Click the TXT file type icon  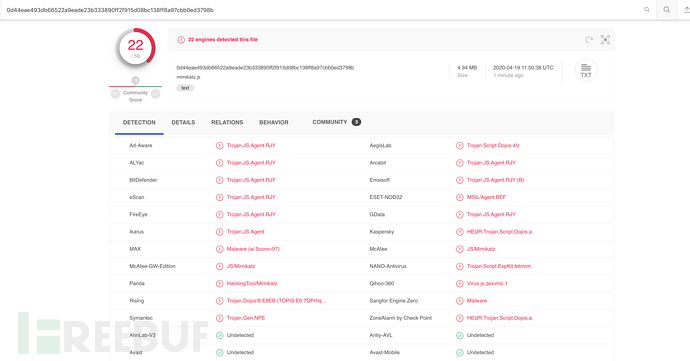[586, 70]
